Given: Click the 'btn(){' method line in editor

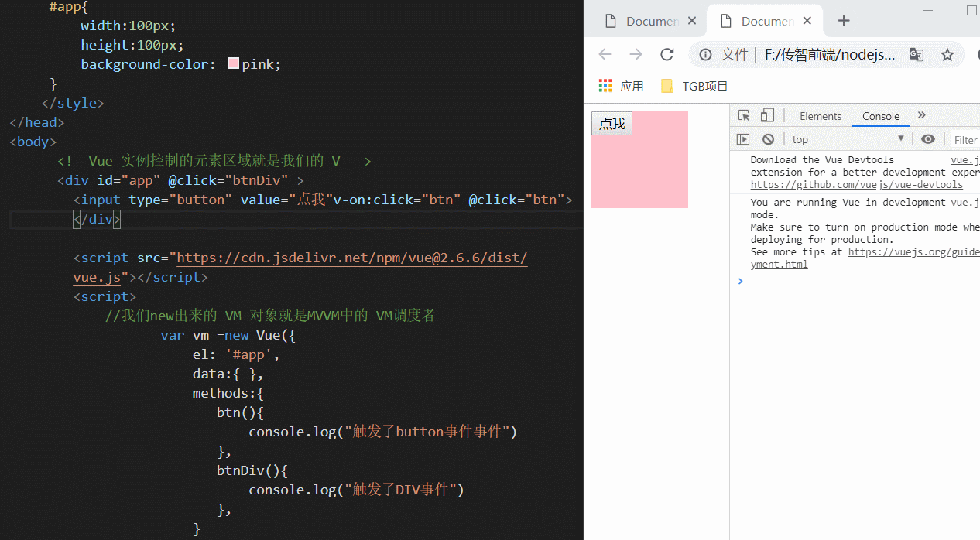Looking at the screenshot, I should pyautogui.click(x=241, y=412).
